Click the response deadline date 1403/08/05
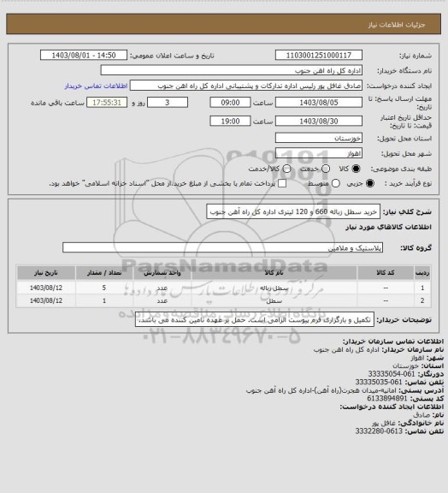 [319, 102]
